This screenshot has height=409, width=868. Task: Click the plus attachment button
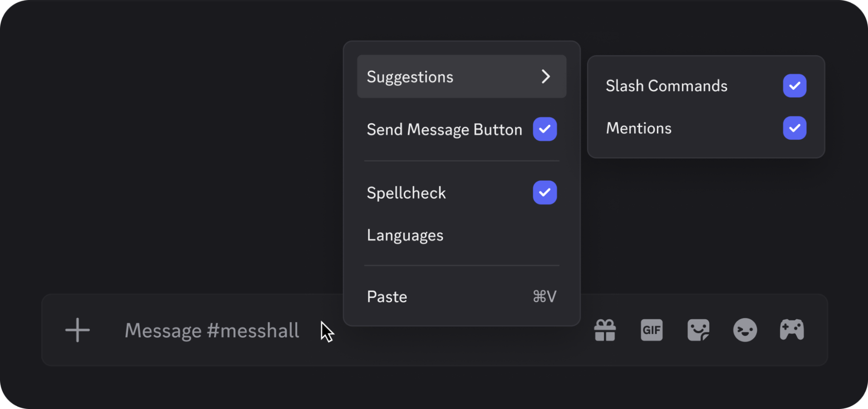point(77,330)
